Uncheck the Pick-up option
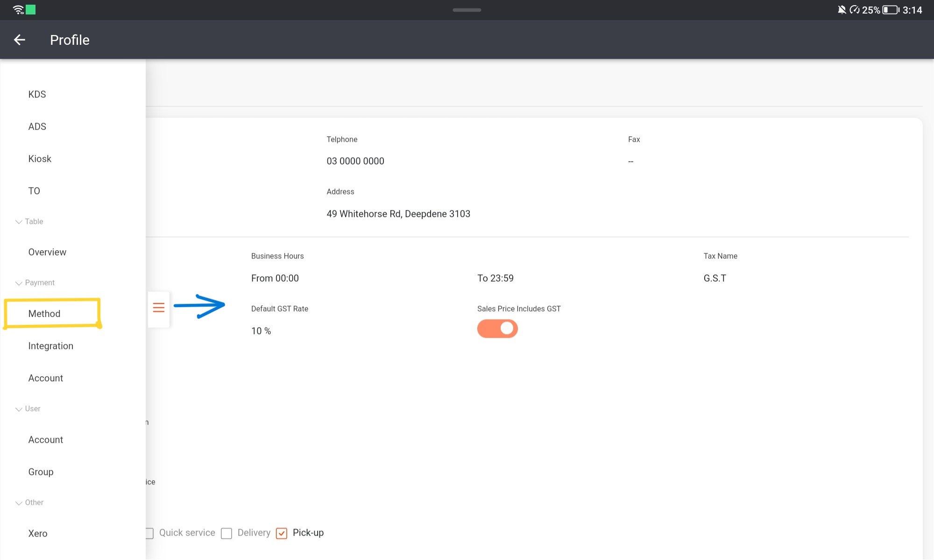934x560 pixels. [x=282, y=533]
